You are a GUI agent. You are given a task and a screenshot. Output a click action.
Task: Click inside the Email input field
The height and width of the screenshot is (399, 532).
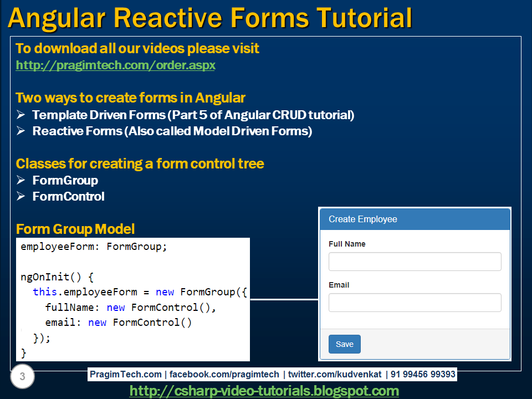tap(415, 303)
